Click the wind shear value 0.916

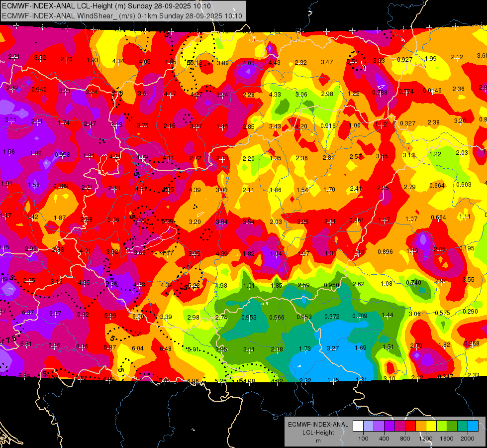[x=328, y=125]
